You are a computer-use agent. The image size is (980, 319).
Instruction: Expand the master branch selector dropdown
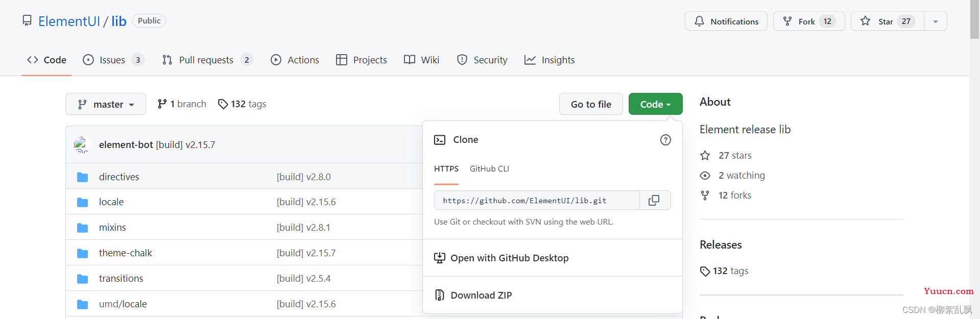pos(106,104)
